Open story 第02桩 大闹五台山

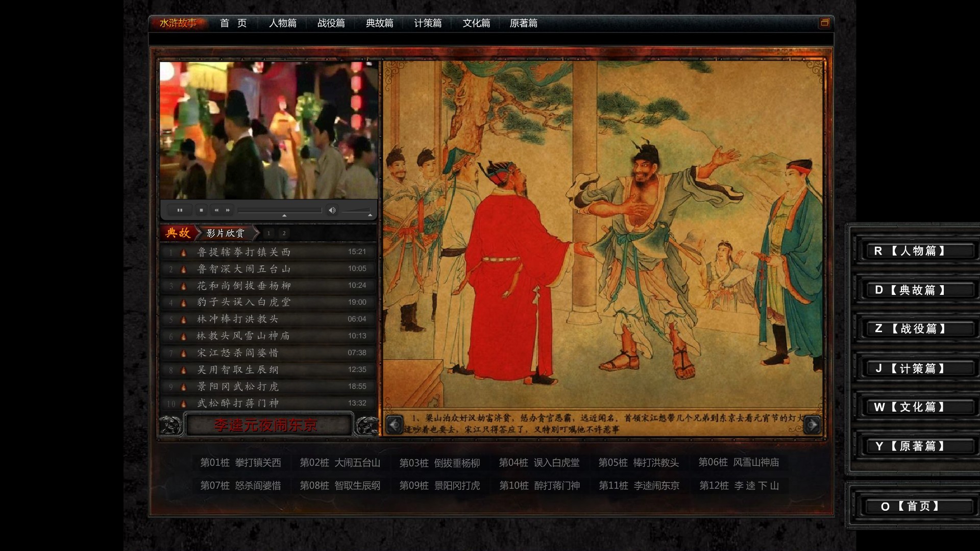click(x=340, y=463)
